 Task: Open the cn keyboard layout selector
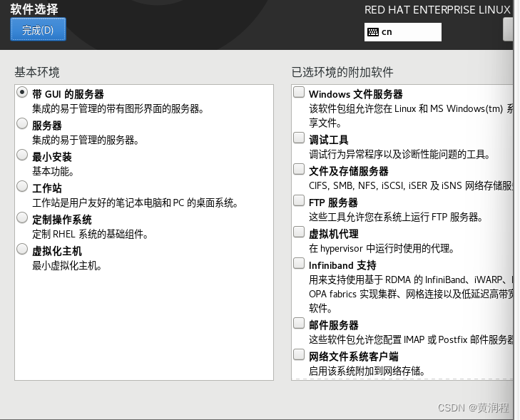pyautogui.click(x=402, y=32)
